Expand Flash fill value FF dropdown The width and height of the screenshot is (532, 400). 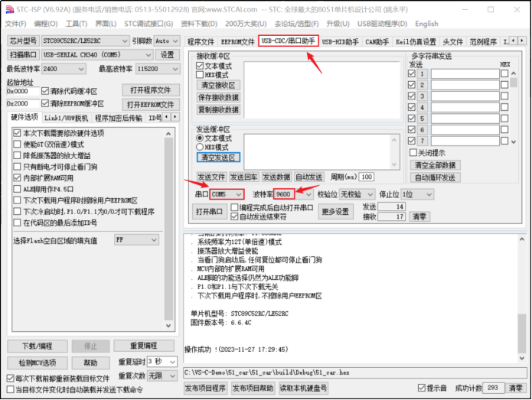(x=154, y=240)
